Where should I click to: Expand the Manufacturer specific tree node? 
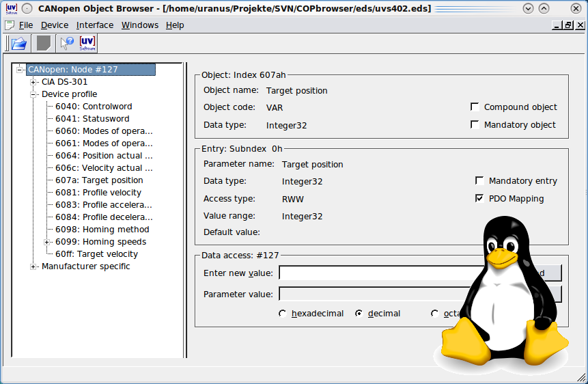[x=33, y=266]
